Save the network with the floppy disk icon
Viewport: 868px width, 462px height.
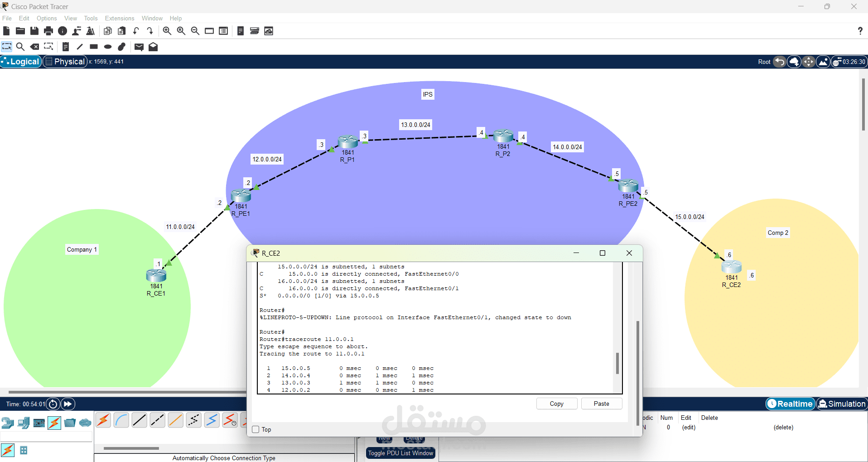click(x=34, y=31)
